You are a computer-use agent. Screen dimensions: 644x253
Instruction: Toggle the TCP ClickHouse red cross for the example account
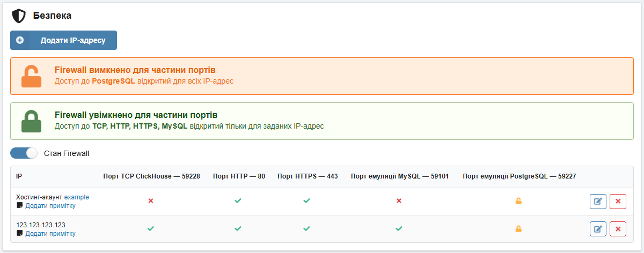[x=151, y=201]
